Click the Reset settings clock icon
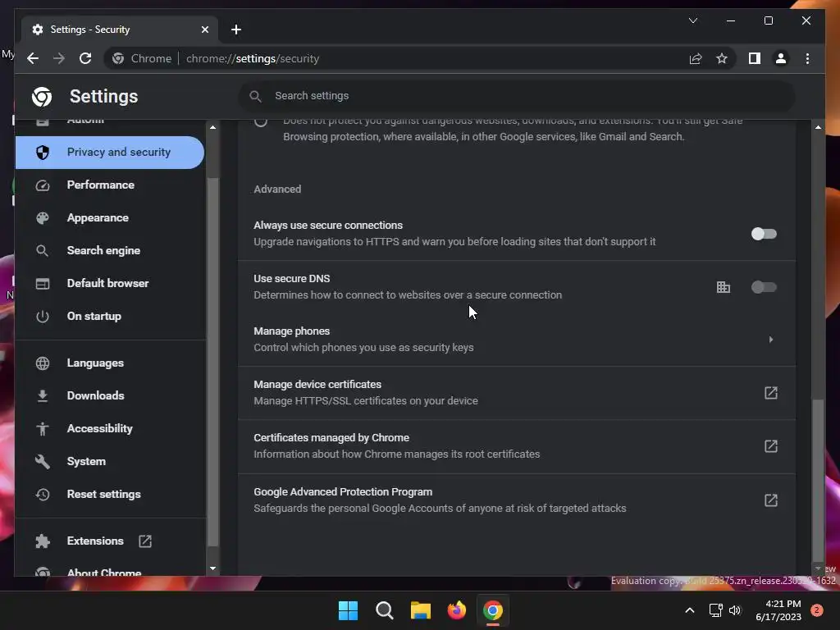The height and width of the screenshot is (630, 840). pos(43,495)
